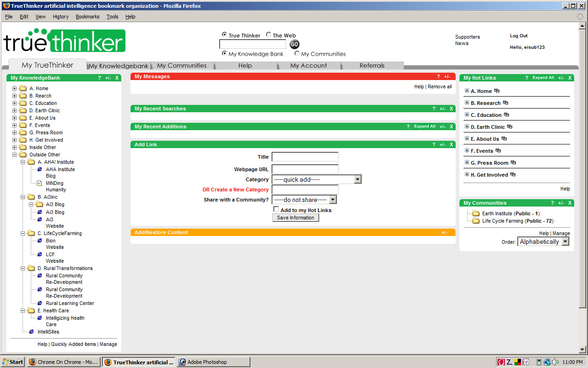
Task: Select My Knowledge Bank radio button
Action: [x=224, y=53]
